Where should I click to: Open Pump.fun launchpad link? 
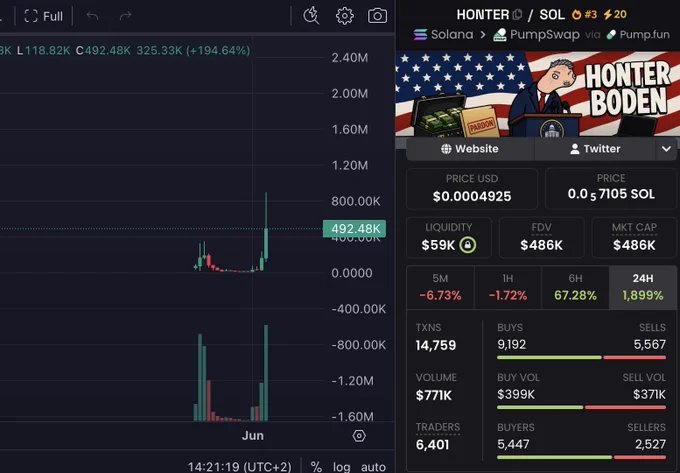tap(638, 34)
